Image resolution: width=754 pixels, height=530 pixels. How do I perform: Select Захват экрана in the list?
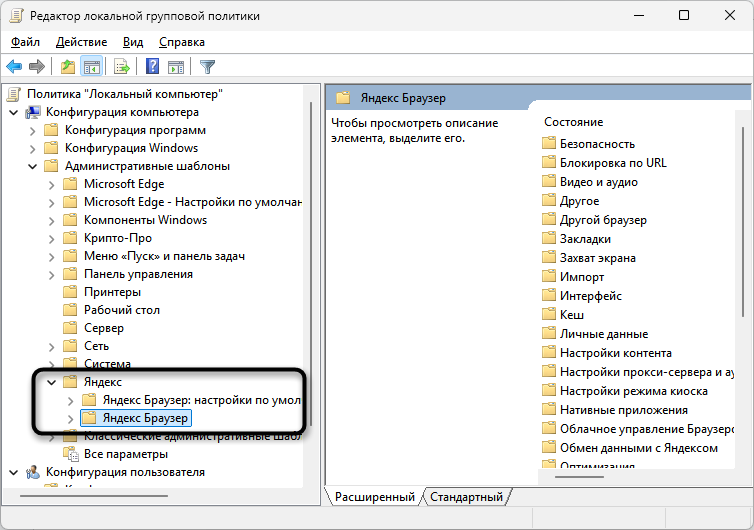pyautogui.click(x=597, y=258)
